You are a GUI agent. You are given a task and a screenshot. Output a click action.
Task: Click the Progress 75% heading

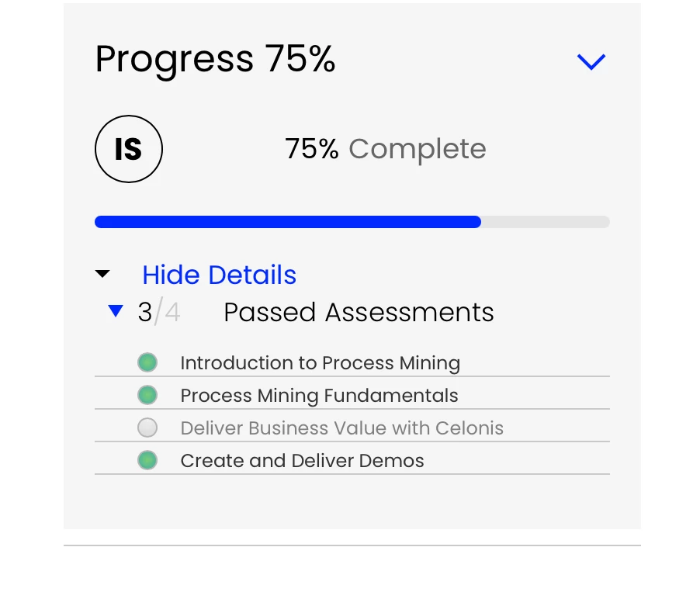(x=215, y=59)
